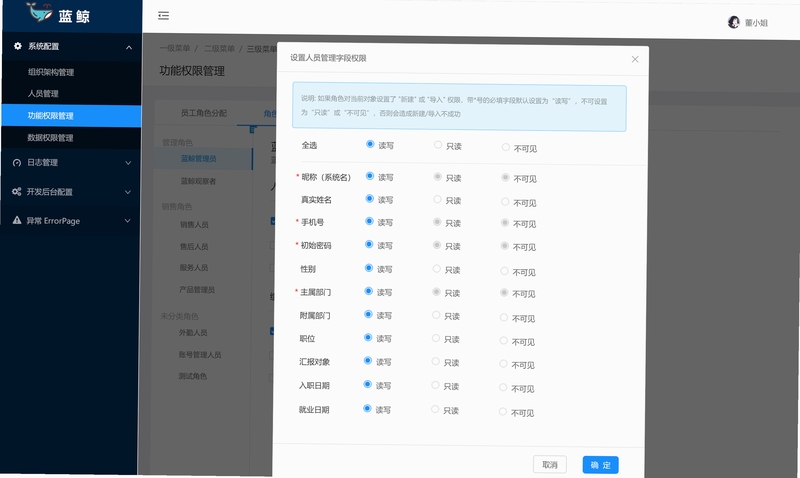Image resolution: width=800 pixels, height=478 pixels.
Task: Select 销售人员 role
Action: tap(194, 224)
